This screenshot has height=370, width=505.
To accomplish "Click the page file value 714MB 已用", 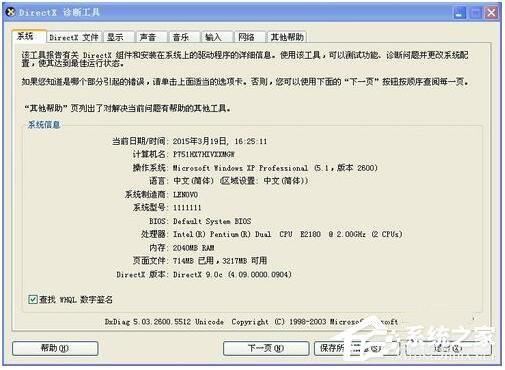I will point(193,261).
